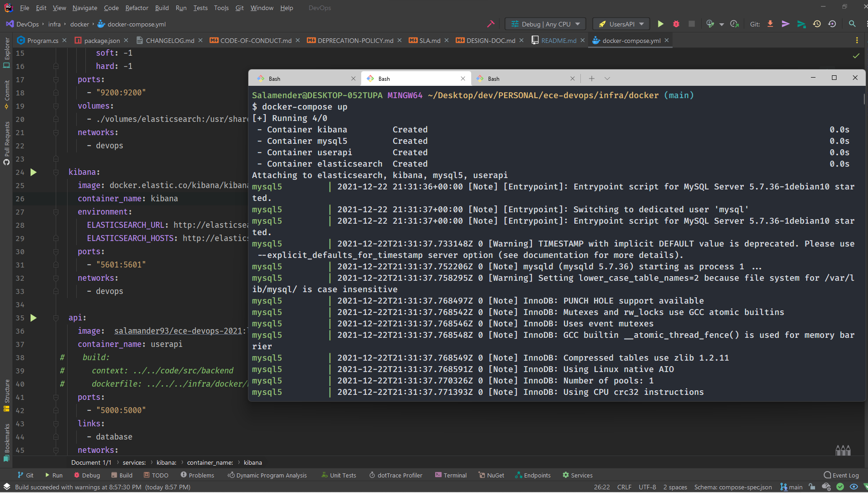The height and width of the screenshot is (493, 868).
Task: Run kibana service from gutter arrow
Action: tap(33, 172)
